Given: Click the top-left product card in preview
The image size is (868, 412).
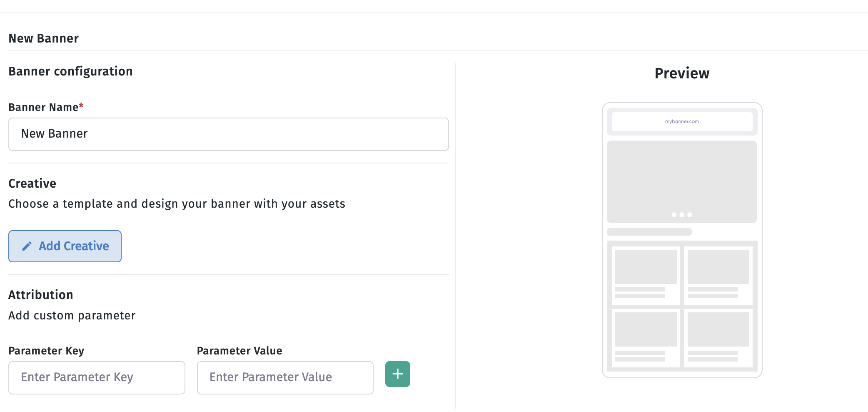Looking at the screenshot, I should pyautogui.click(x=646, y=275).
